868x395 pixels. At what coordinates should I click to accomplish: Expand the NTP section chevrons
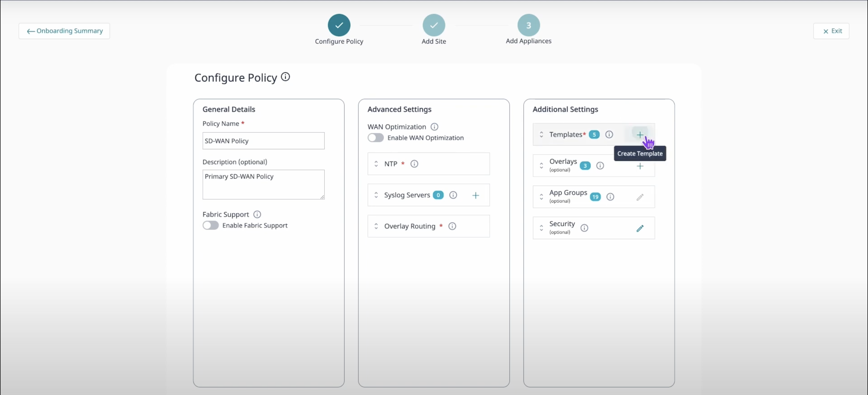tap(376, 164)
